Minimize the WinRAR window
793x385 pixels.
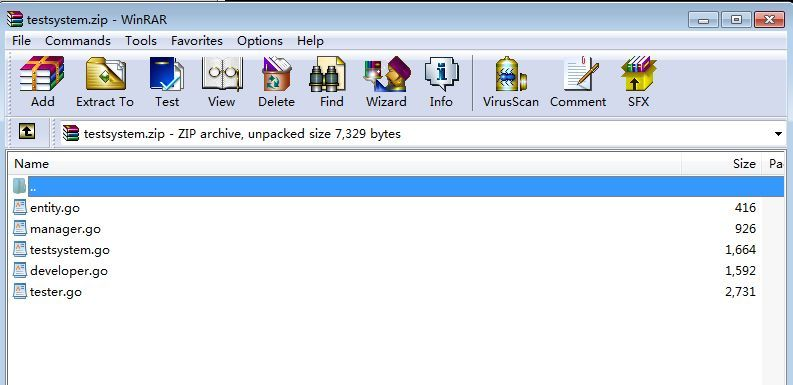pos(703,20)
